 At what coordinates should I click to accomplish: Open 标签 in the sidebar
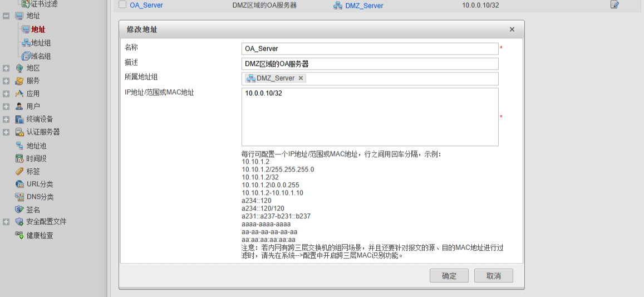(x=33, y=172)
